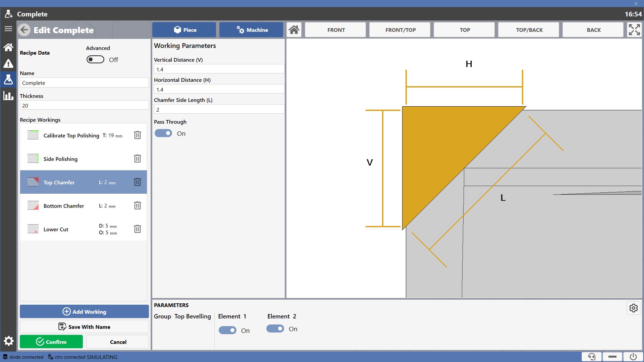The height and width of the screenshot is (362, 644).
Task: Click the Add Working button
Action: tap(84, 312)
